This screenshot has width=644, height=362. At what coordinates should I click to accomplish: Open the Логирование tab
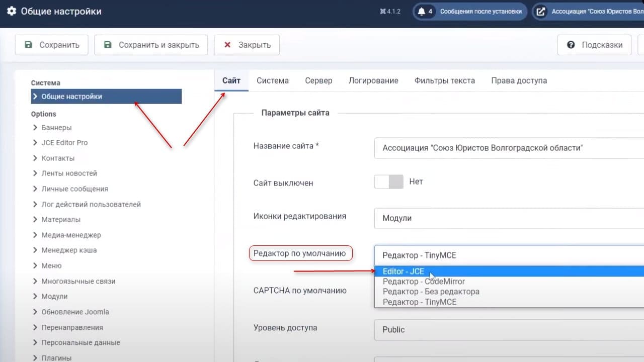point(373,80)
